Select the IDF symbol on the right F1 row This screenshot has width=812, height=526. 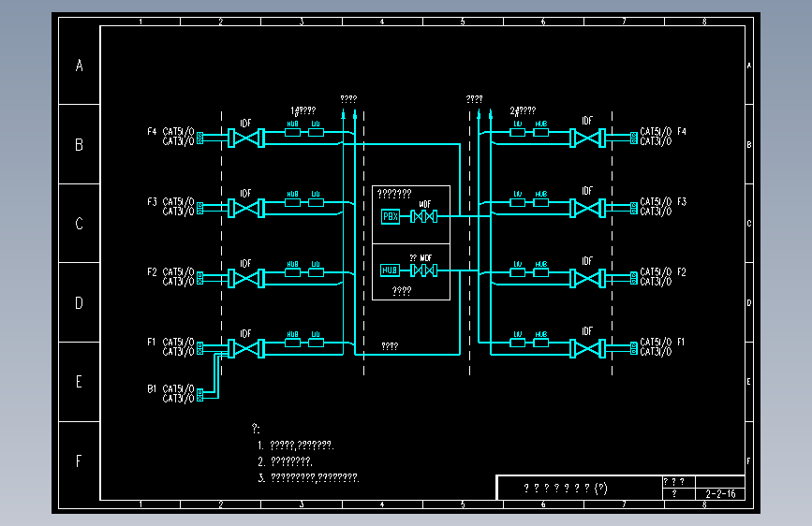(x=587, y=348)
